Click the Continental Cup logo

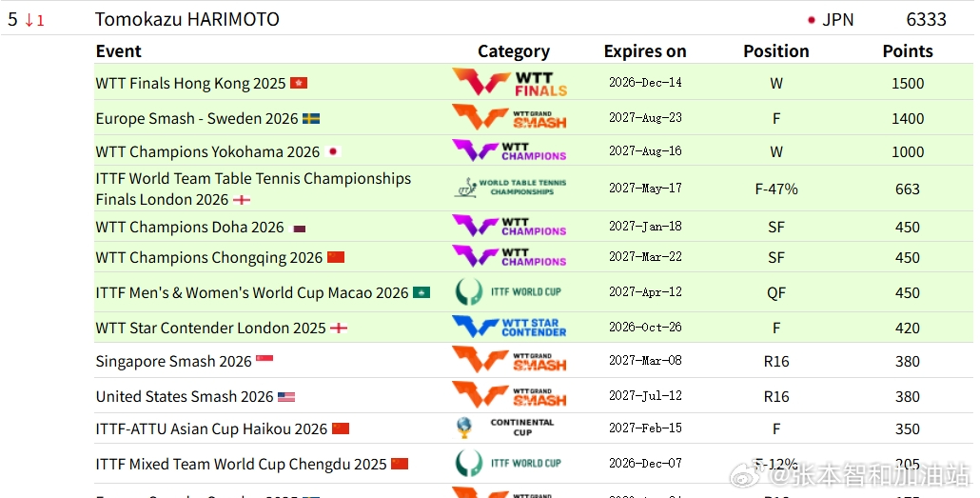tap(505, 428)
